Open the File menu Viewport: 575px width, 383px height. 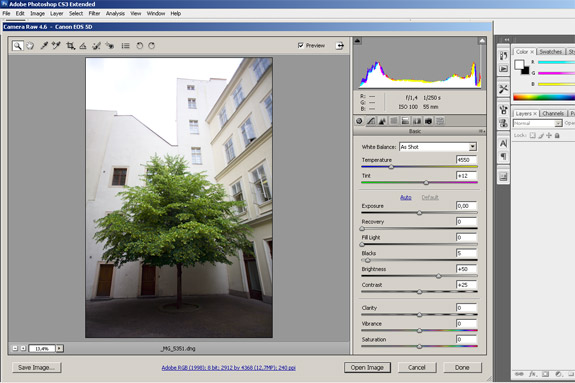(6, 14)
